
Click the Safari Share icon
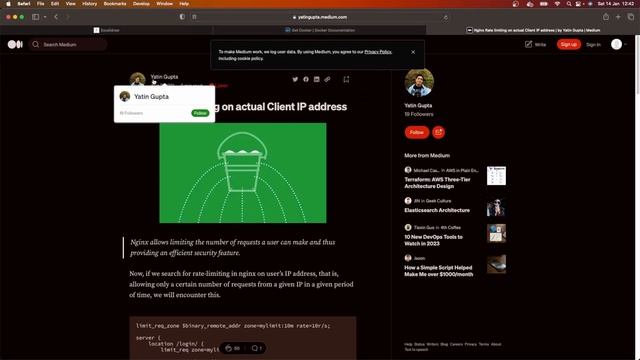coord(606,17)
